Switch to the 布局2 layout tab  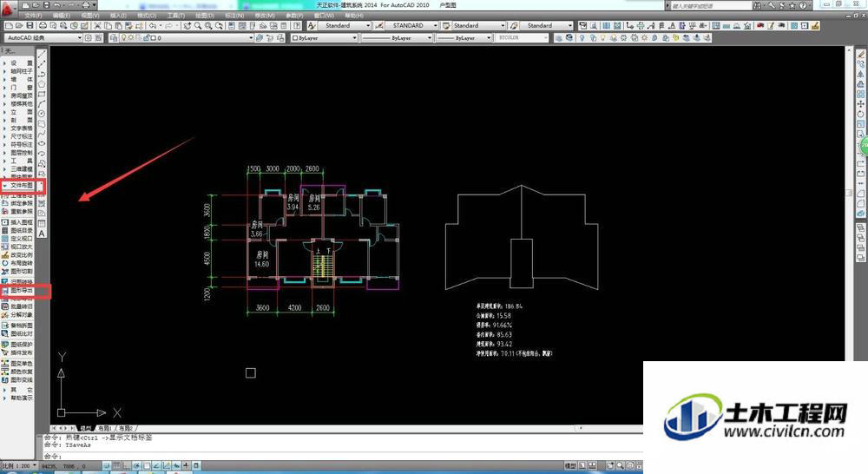[126, 428]
